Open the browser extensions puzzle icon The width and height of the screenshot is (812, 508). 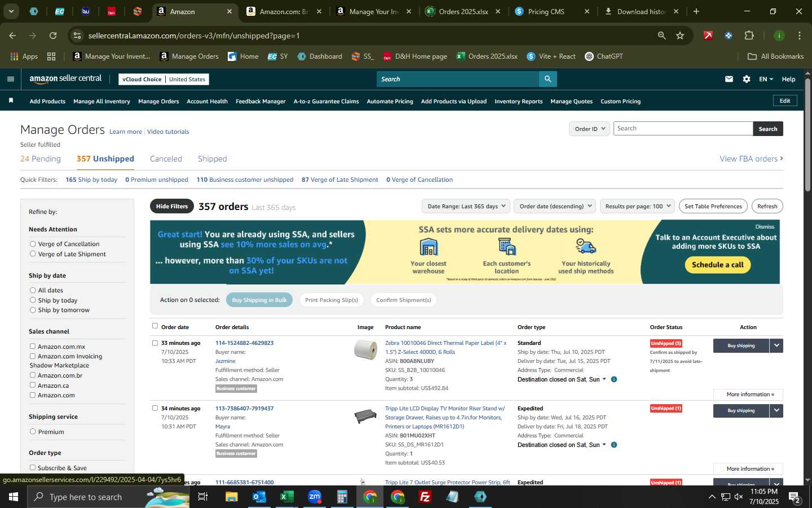pyautogui.click(x=749, y=36)
